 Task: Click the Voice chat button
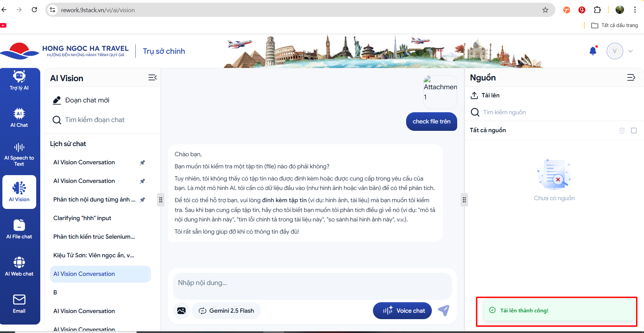click(402, 311)
